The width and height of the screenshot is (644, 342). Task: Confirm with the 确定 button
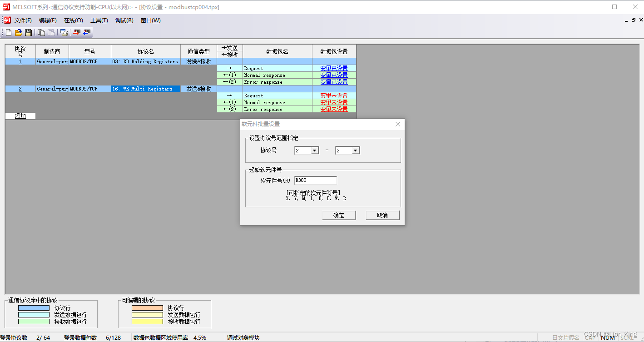(x=339, y=215)
